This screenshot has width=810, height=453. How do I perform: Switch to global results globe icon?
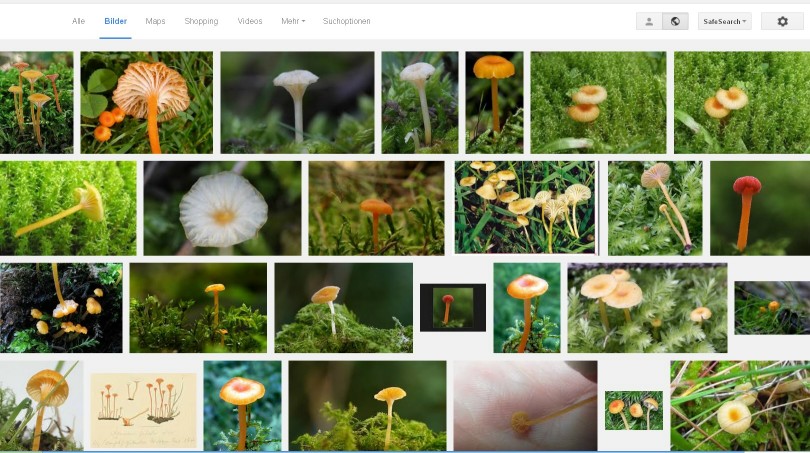[x=675, y=21]
